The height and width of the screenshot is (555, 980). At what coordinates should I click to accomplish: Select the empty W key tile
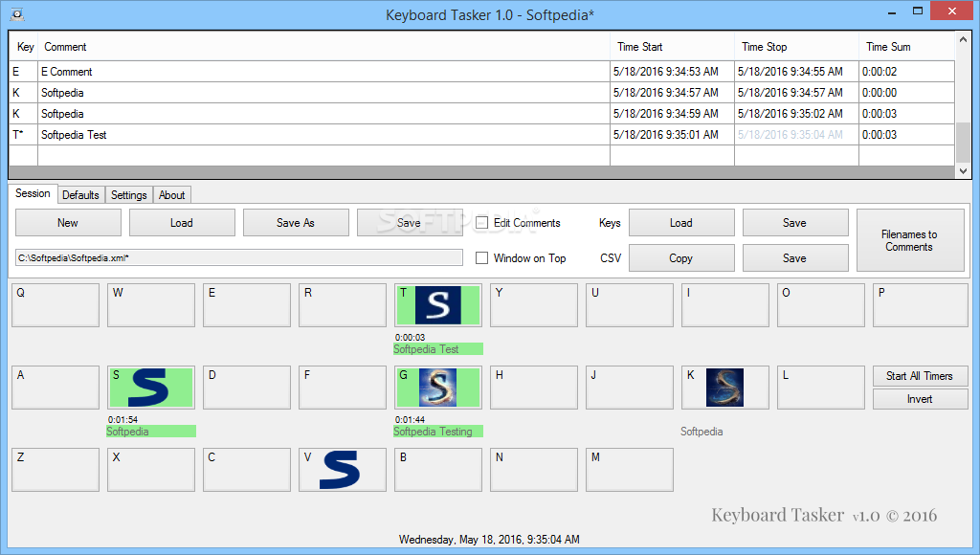151,305
